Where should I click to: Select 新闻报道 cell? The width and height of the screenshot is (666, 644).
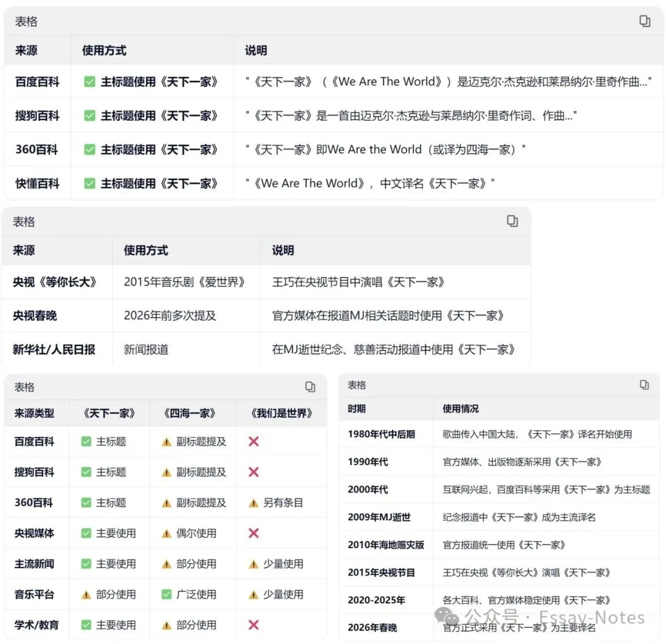click(146, 350)
